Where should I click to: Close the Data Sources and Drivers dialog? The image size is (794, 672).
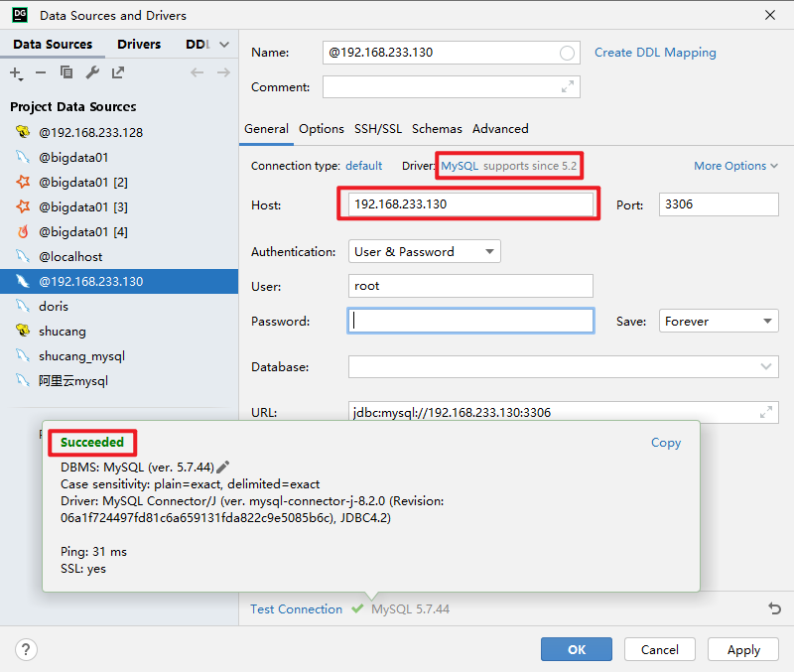point(770,15)
